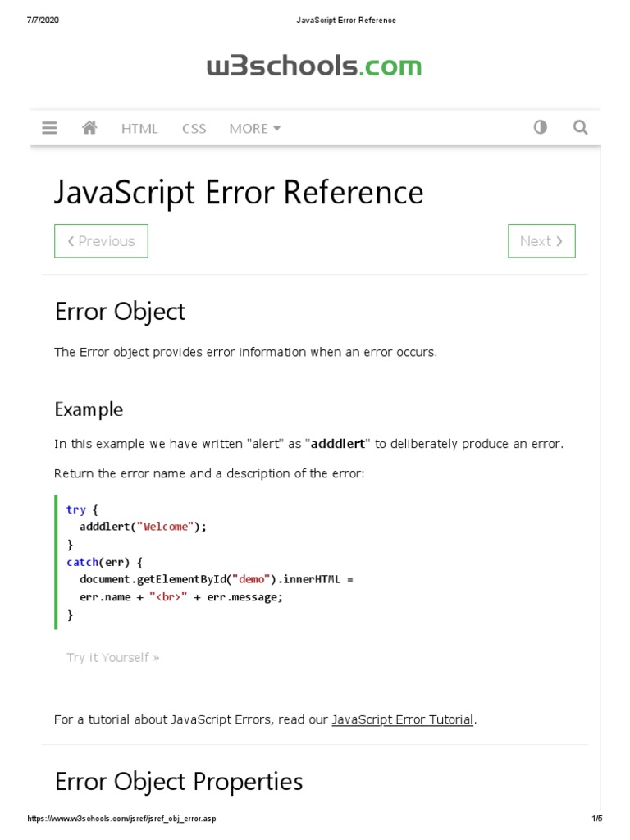Click the jsref_obj_error.asp URL in the footer
Image resolution: width=630 pixels, height=840 pixels.
pos(123,819)
